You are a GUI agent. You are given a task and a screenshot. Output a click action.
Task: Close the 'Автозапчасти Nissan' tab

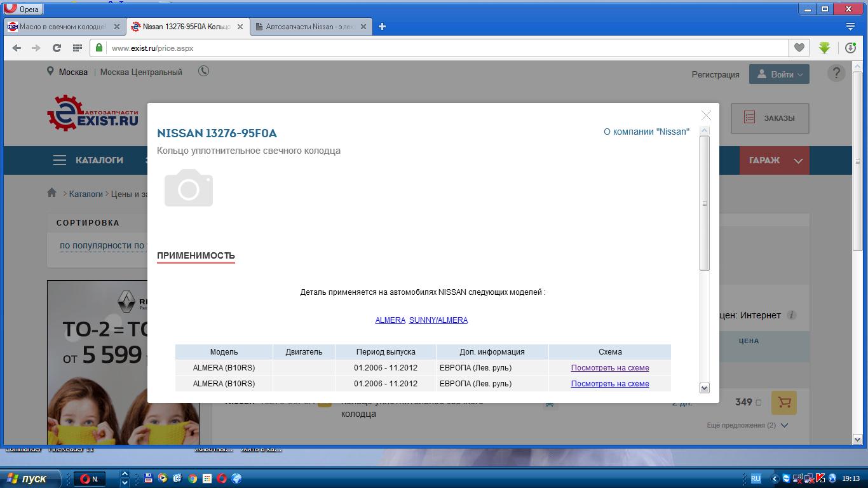pos(363,27)
